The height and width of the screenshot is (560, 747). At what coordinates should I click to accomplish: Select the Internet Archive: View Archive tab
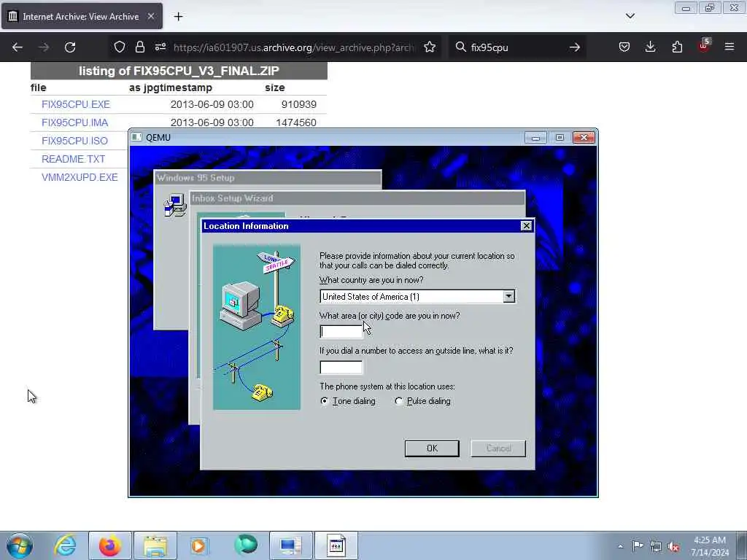[x=82, y=16]
